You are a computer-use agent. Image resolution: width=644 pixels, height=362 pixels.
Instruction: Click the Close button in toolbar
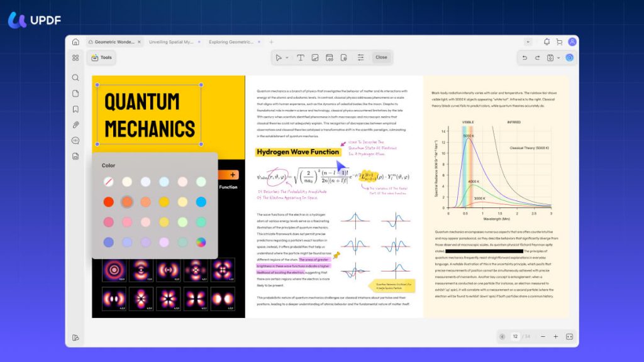point(381,57)
